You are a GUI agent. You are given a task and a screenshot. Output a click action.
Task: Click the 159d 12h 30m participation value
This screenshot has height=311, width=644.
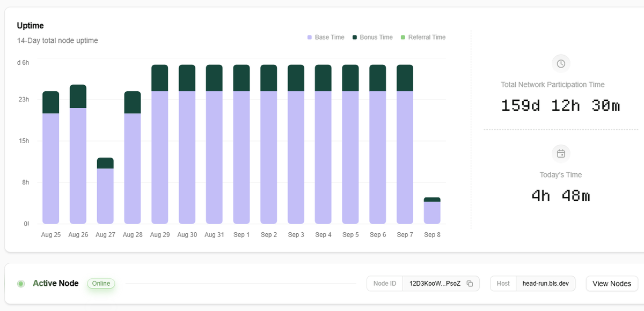tap(561, 106)
